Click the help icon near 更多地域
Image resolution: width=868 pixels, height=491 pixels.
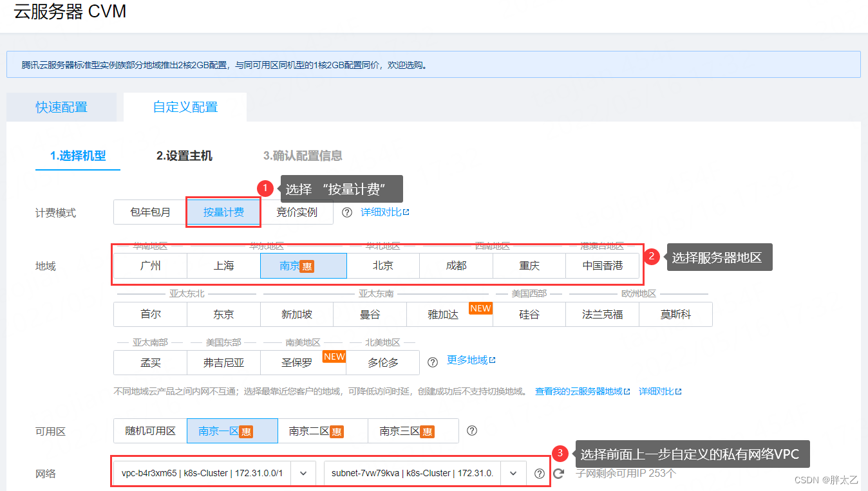[432, 362]
